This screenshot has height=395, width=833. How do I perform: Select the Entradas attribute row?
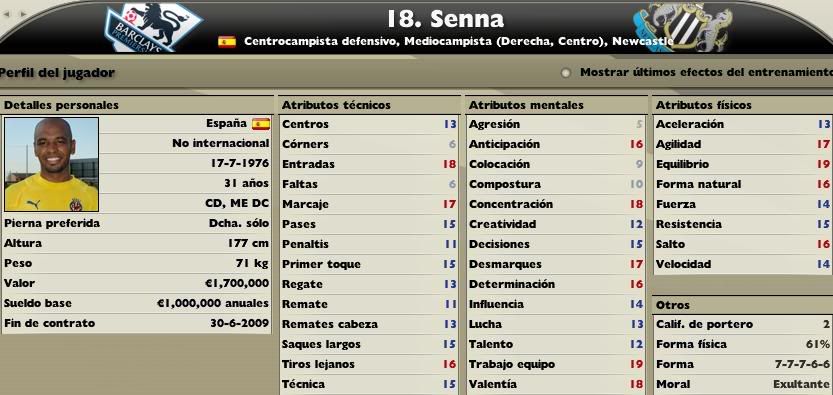pyautogui.click(x=369, y=164)
